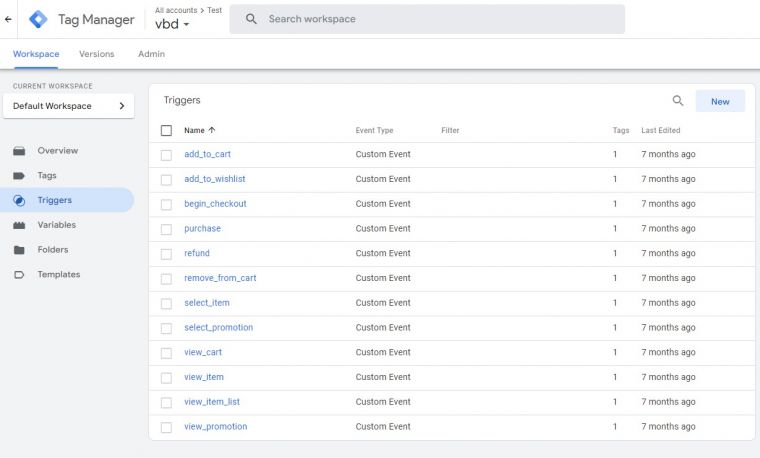Check the view_item row checkbox
Viewport: 760px width, 458px height.
(166, 378)
